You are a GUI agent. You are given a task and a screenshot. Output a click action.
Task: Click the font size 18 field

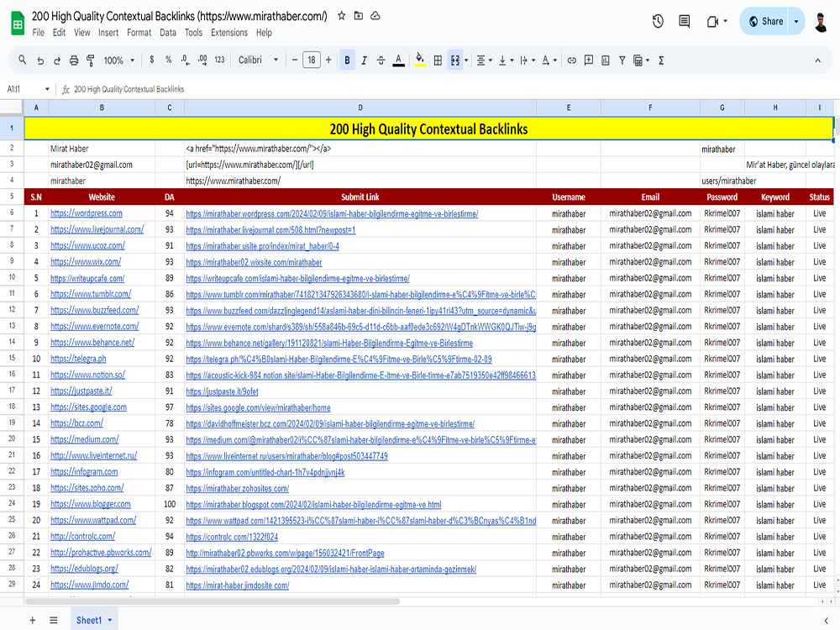point(312,60)
